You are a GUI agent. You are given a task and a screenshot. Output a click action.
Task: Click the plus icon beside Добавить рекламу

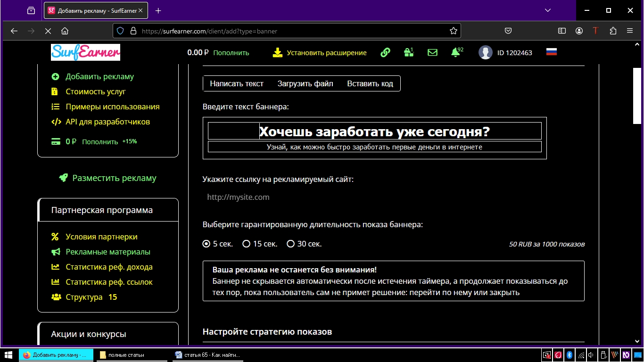click(56, 76)
